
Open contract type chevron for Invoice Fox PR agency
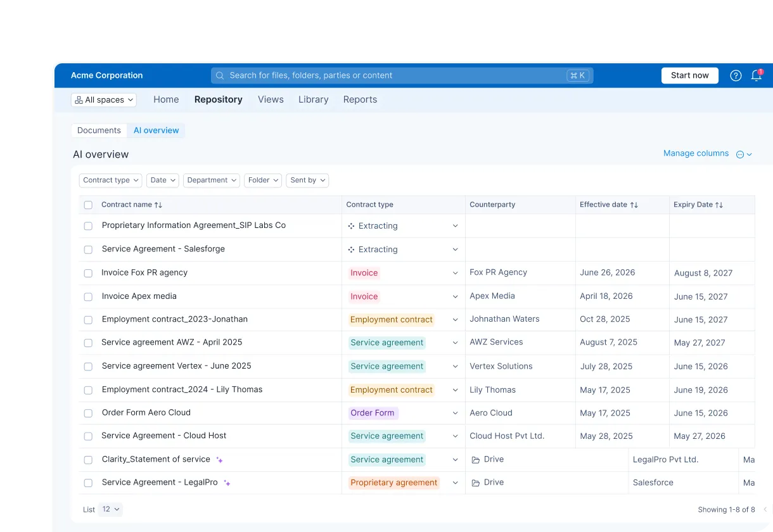tap(455, 273)
